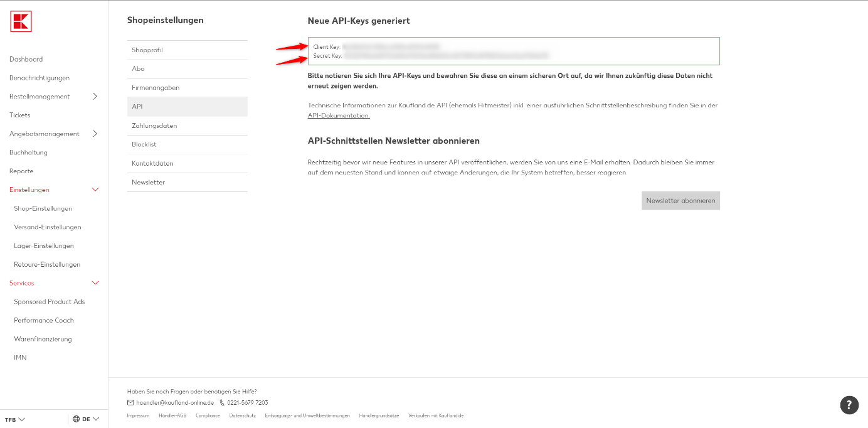
Task: Open Performance Coach
Action: (44, 320)
